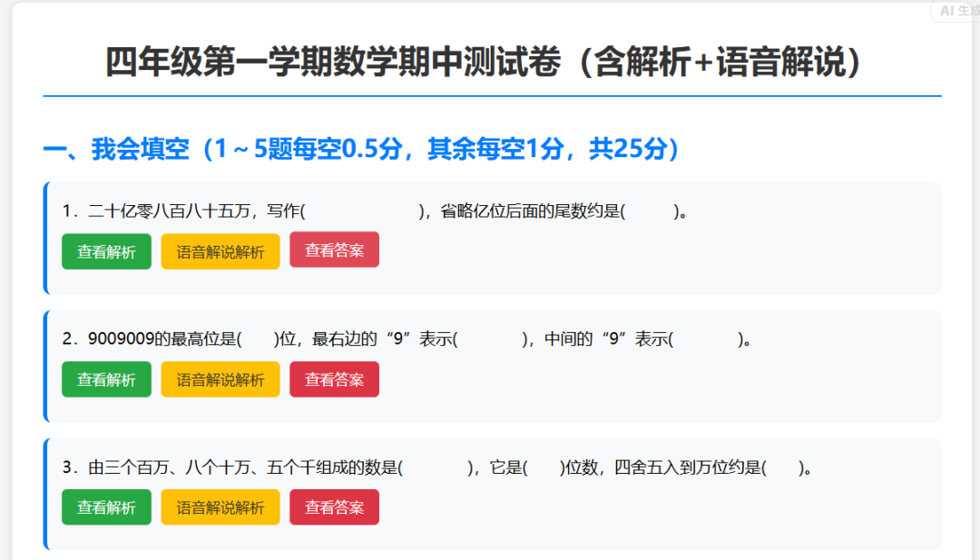
Task: Play the 语音解说解析 audio for question 2
Action: (220, 379)
